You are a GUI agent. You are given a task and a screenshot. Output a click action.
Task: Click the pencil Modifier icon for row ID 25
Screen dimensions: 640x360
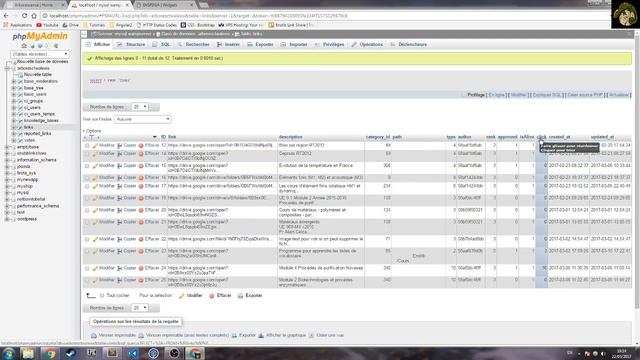point(95,280)
